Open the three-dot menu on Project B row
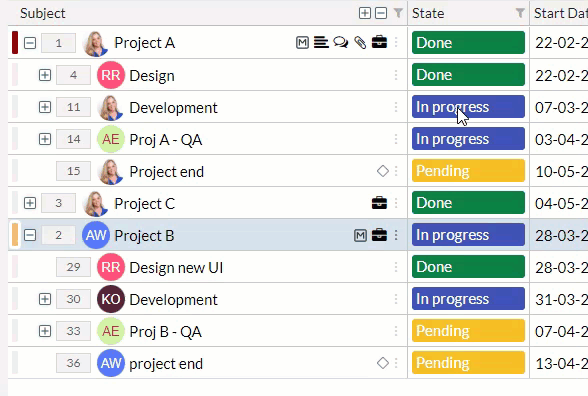The height and width of the screenshot is (396, 588). click(396, 236)
